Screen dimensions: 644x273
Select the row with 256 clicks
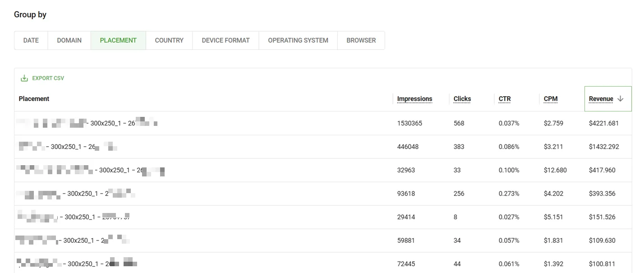pyautogui.click(x=316, y=193)
